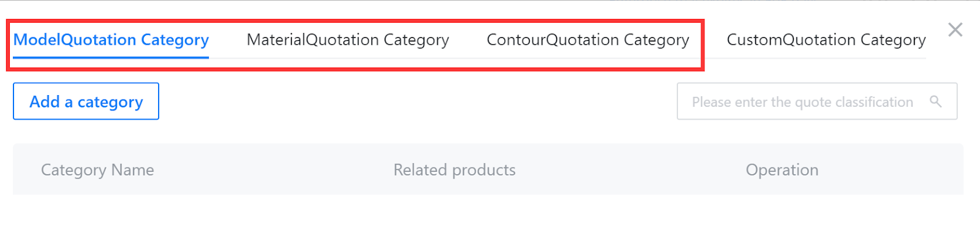The height and width of the screenshot is (227, 980).
Task: Click the Add a category button
Action: pyautogui.click(x=86, y=101)
